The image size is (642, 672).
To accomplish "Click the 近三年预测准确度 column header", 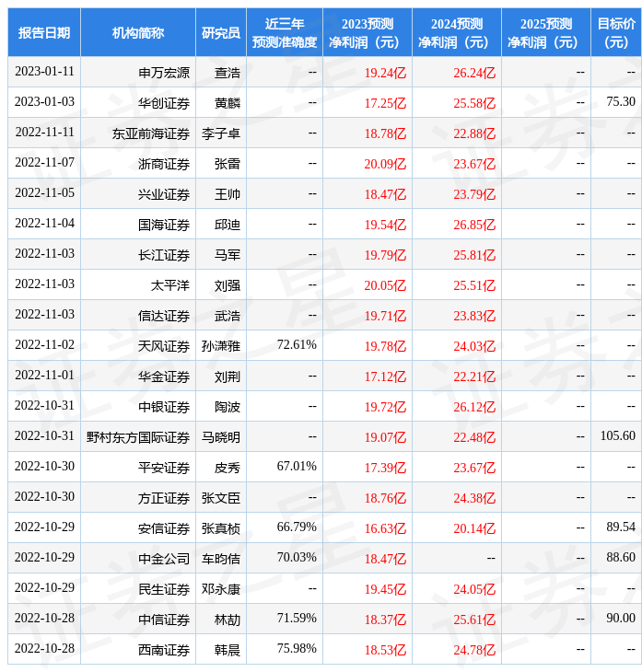I will point(285,32).
